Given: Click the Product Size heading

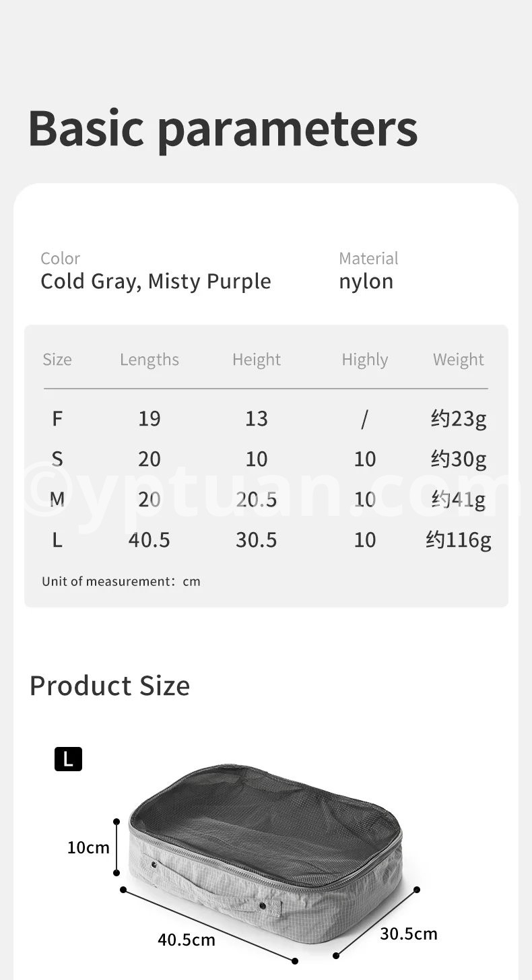Looking at the screenshot, I should click(110, 686).
